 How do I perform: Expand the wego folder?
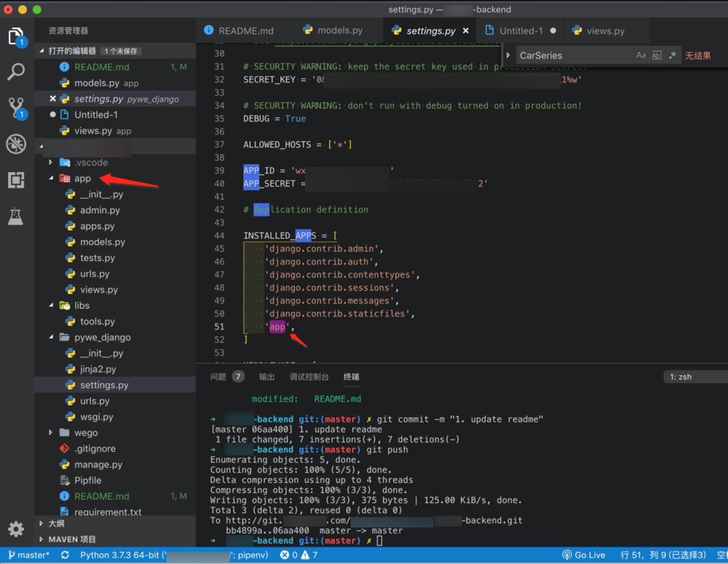51,433
